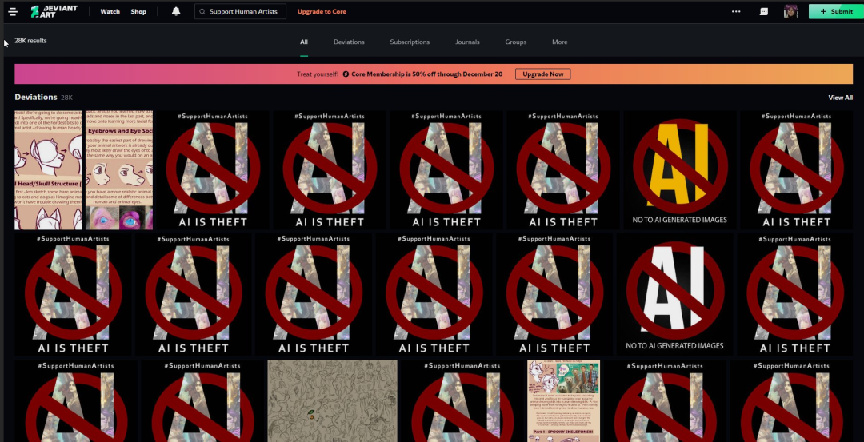The height and width of the screenshot is (442, 864).
Task: Open the yellow AI 'No to AI generated images' thumbnail
Action: 679,170
